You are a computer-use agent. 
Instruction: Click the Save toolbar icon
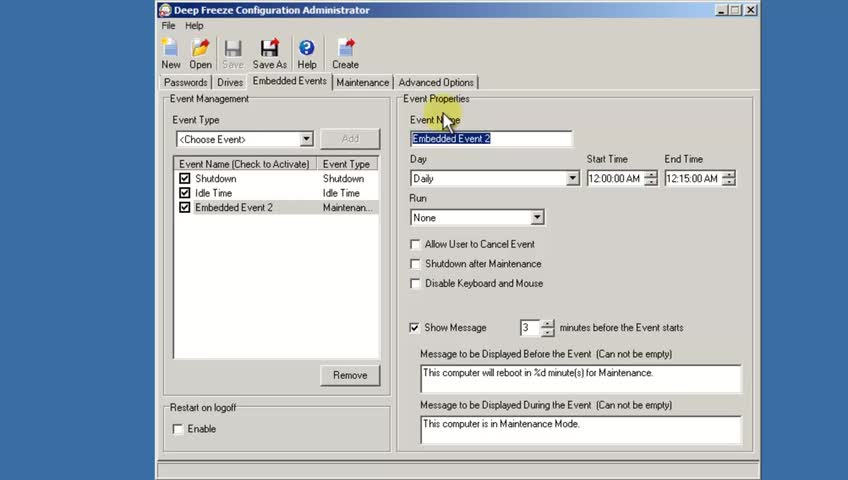(233, 54)
